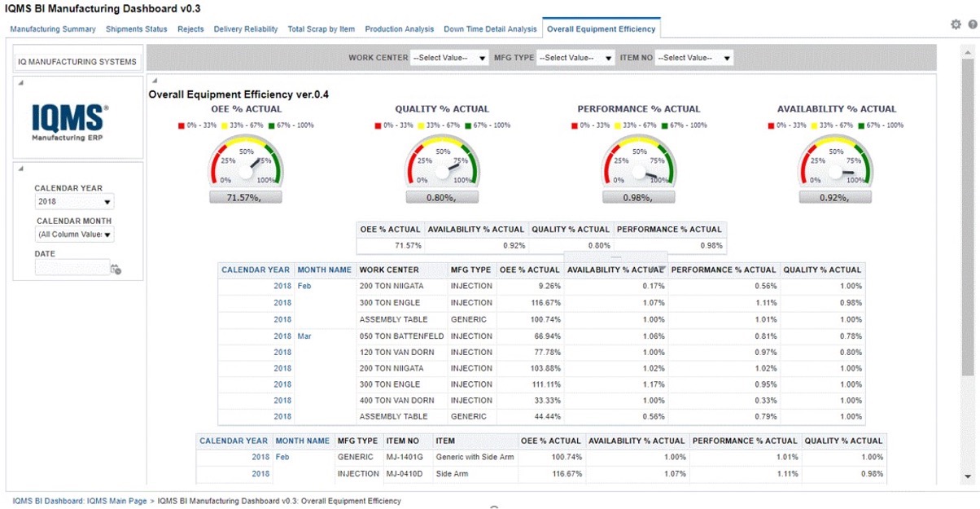Click the PERFORMANCE % ACTUAL gauge
This screenshot has height=509, width=980.
639,163
